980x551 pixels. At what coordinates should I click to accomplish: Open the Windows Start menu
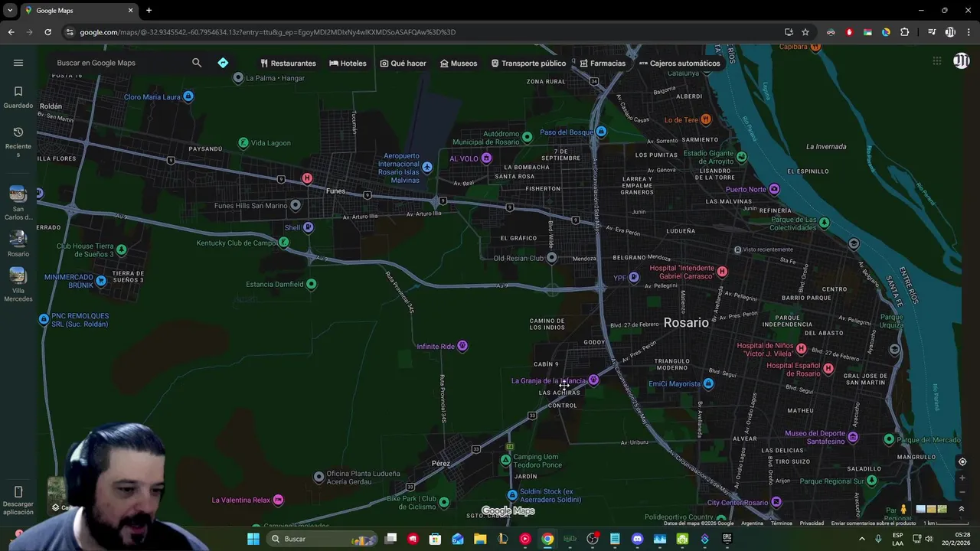[253, 539]
